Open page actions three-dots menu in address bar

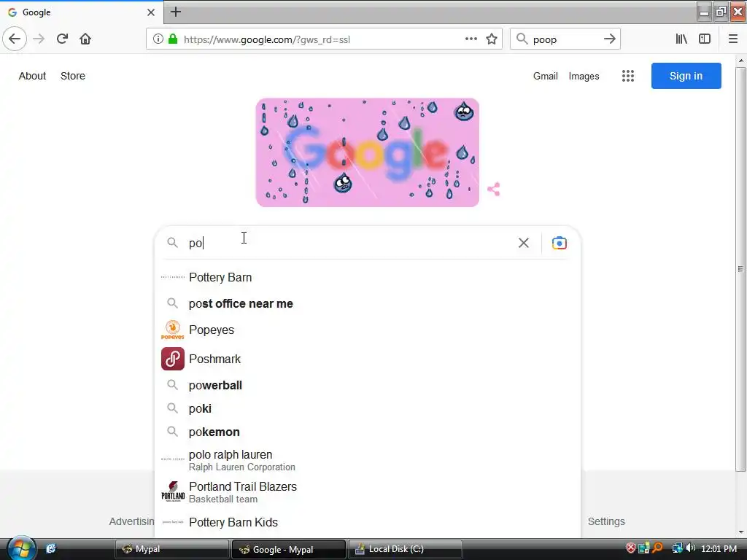pos(471,39)
